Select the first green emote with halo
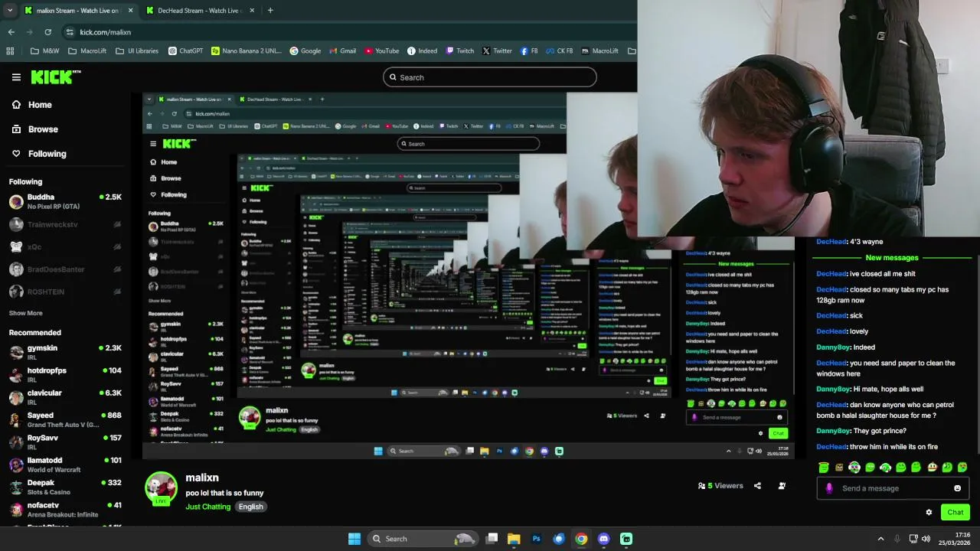The width and height of the screenshot is (980, 551). [x=823, y=467]
